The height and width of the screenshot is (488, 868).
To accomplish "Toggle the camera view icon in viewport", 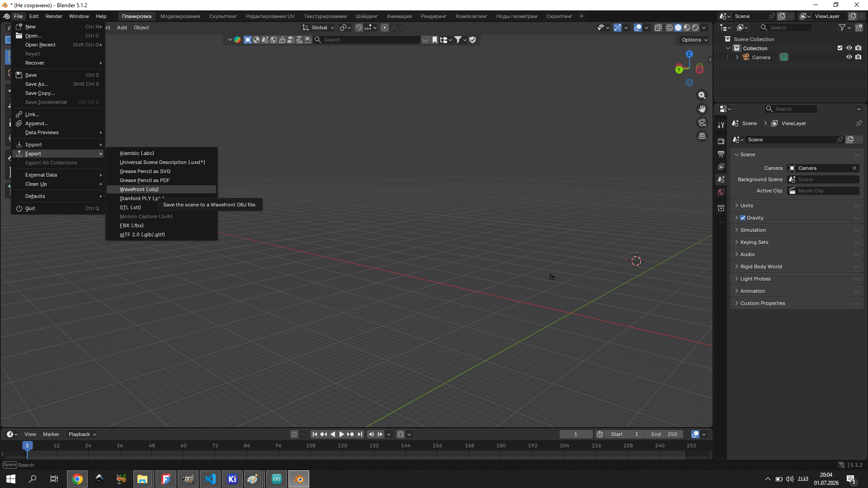I will click(x=702, y=122).
